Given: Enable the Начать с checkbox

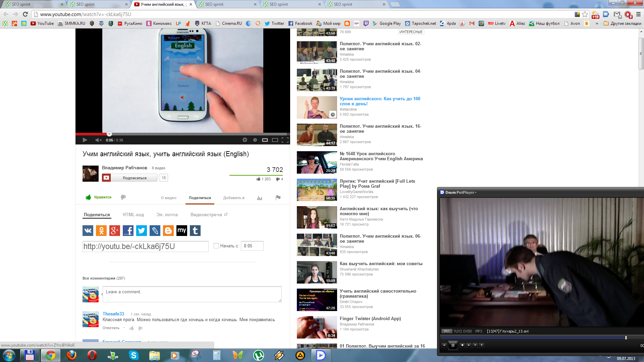Looking at the screenshot, I should [216, 246].
